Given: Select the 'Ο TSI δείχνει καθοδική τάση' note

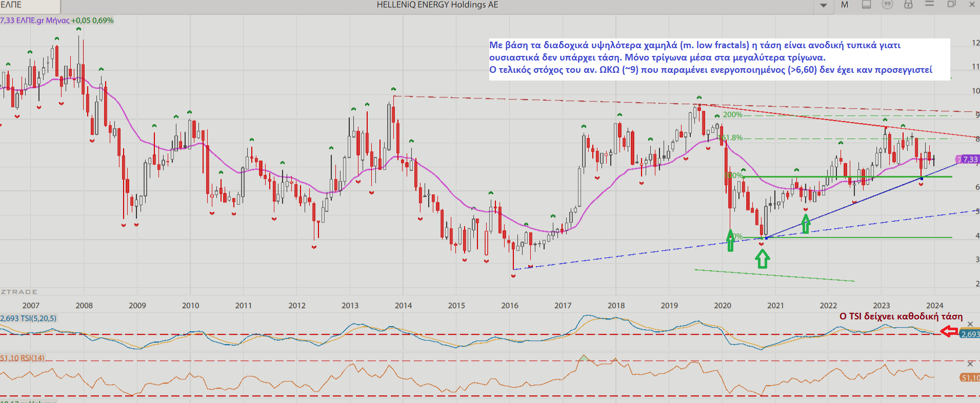Looking at the screenshot, I should coord(901,316).
